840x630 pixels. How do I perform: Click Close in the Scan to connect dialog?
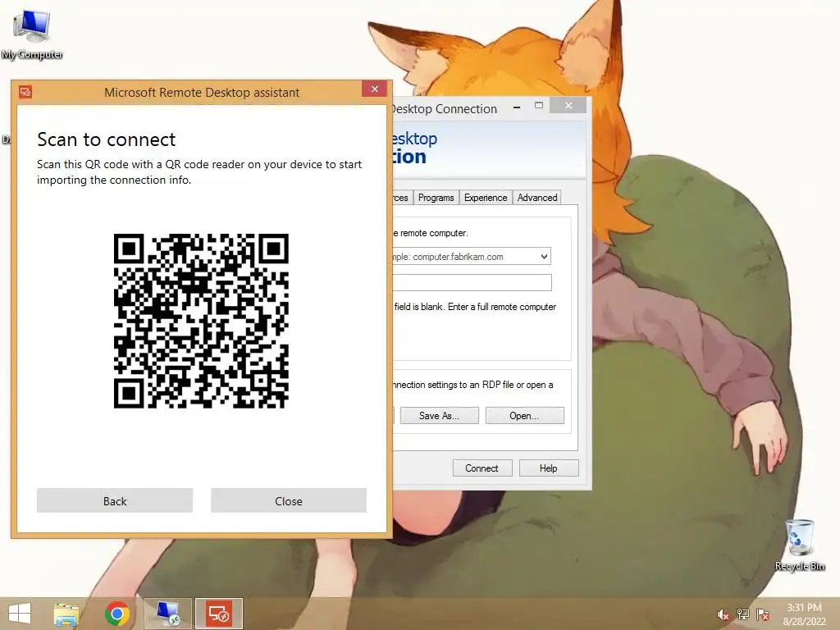(x=288, y=501)
